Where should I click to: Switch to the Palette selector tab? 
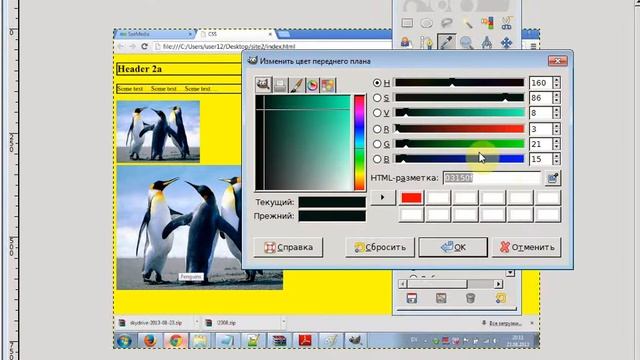(328, 85)
